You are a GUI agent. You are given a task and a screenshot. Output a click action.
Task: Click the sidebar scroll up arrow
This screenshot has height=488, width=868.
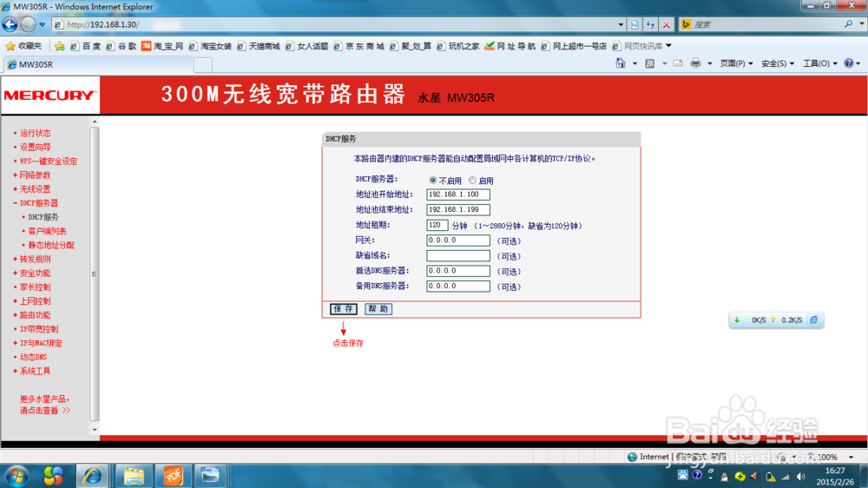point(94,122)
